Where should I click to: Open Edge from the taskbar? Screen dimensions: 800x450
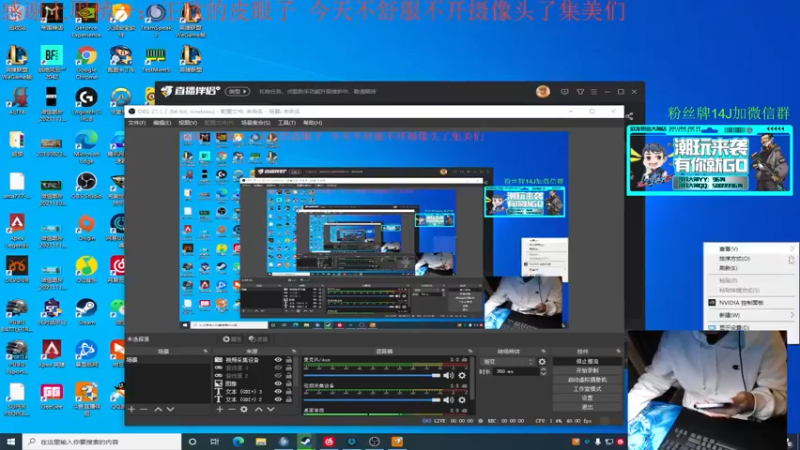coord(238,441)
